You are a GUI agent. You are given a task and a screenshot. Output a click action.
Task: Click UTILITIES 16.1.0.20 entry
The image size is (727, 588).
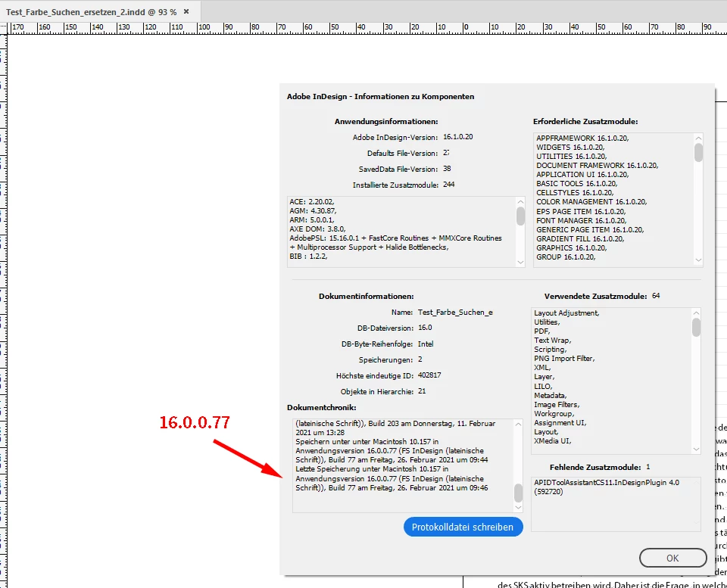pyautogui.click(x=572, y=157)
